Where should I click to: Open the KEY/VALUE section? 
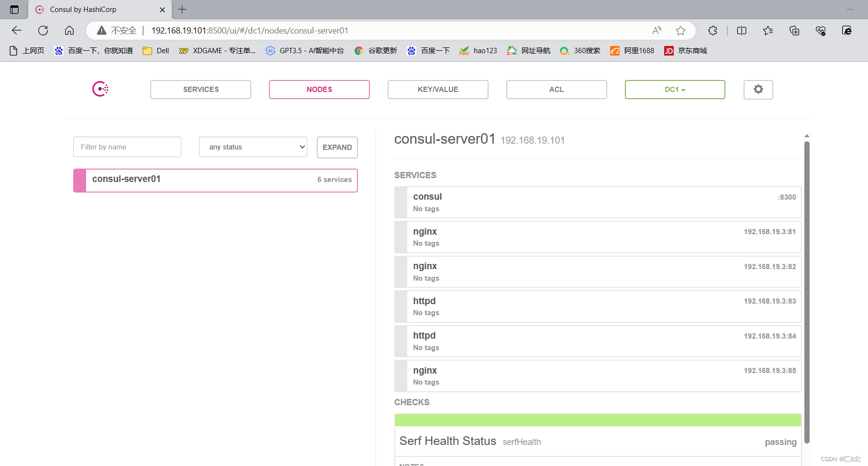pos(437,90)
